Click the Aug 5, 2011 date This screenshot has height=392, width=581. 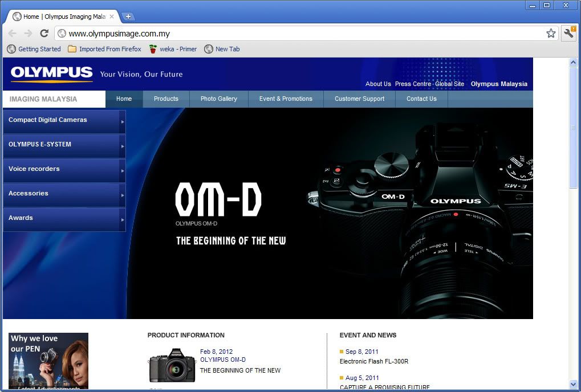(x=362, y=378)
